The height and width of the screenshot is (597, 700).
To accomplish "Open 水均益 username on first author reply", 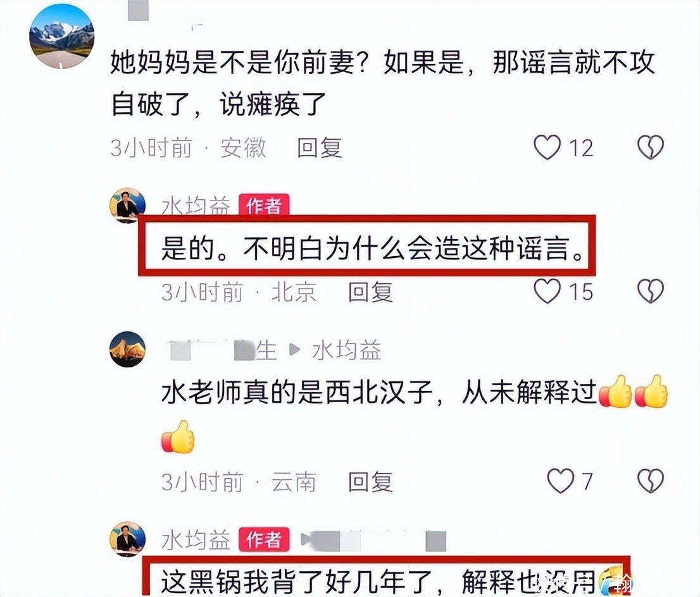I will click(196, 207).
